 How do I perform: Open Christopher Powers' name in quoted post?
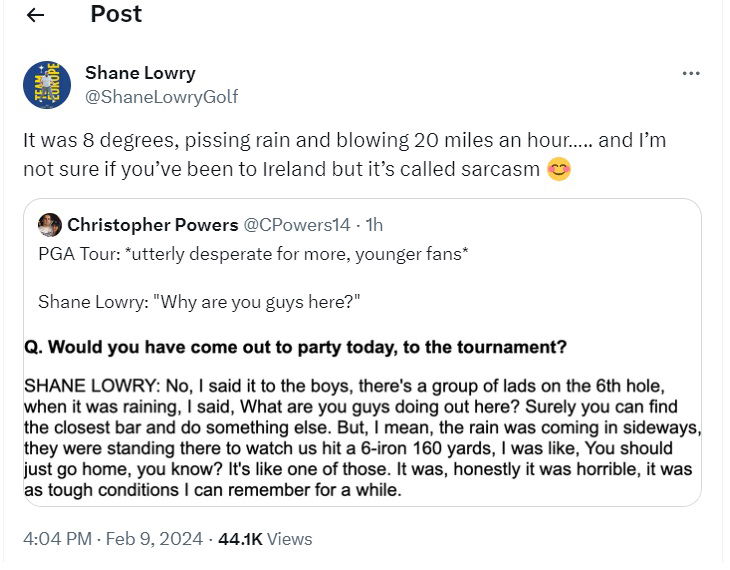click(153, 225)
